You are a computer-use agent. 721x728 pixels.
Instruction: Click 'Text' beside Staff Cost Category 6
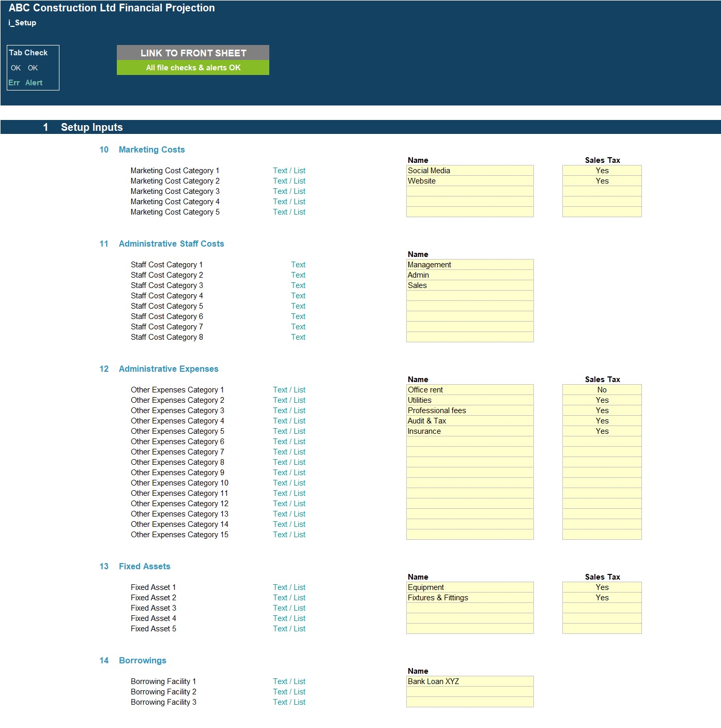tap(298, 316)
